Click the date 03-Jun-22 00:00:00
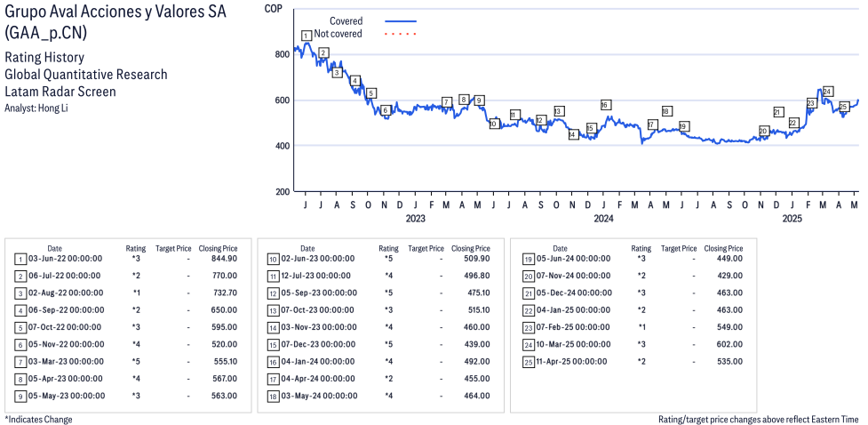Viewport: 868px width, 425px height. [66, 258]
